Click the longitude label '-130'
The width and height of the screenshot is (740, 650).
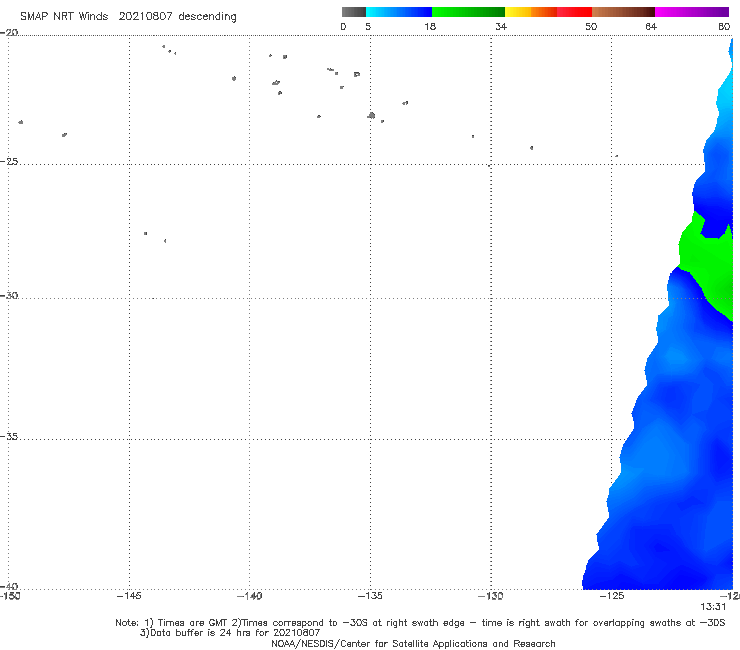pos(491,596)
